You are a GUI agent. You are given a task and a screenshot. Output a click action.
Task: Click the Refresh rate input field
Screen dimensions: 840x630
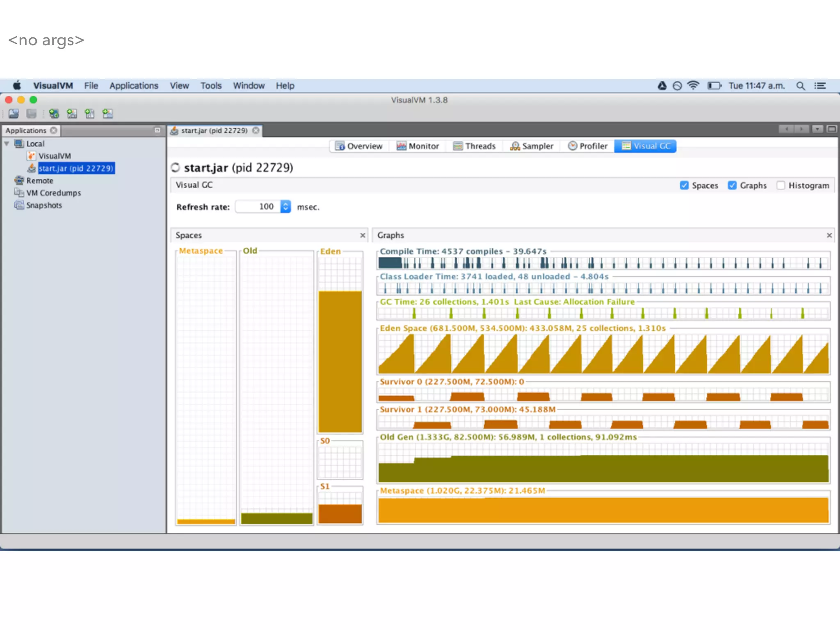[258, 207]
